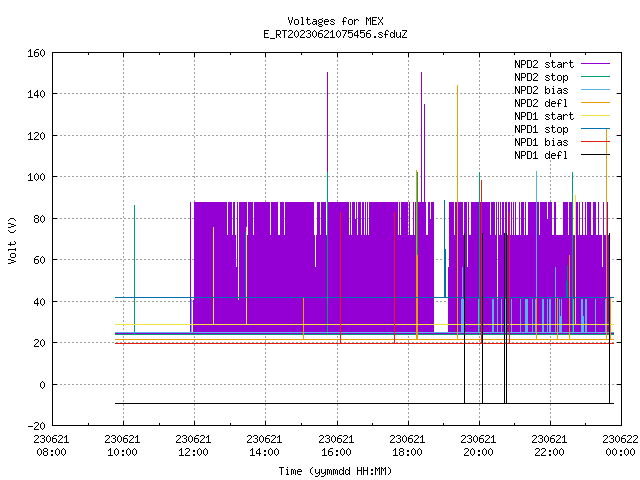Select the 'NPD1 defl' legend label

tap(541, 156)
